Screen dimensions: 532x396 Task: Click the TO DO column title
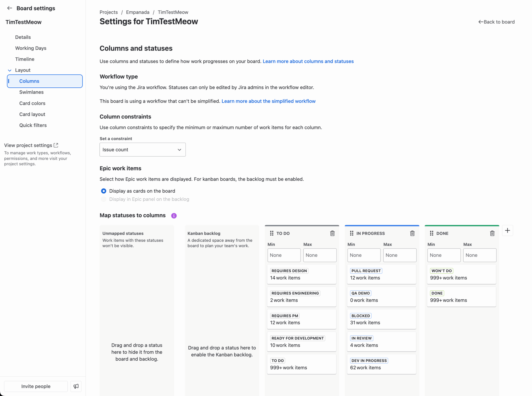click(x=283, y=234)
